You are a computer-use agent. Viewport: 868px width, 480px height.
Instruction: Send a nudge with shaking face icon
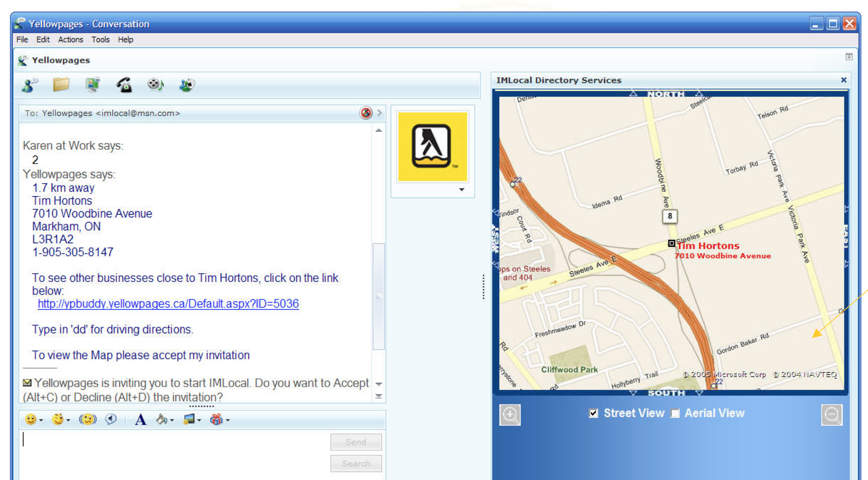[x=87, y=420]
